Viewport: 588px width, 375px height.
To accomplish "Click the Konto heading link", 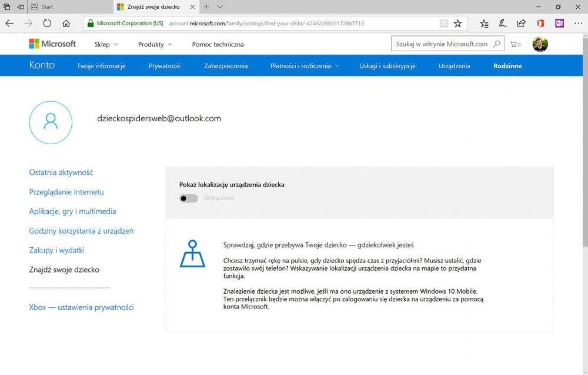I will point(42,65).
